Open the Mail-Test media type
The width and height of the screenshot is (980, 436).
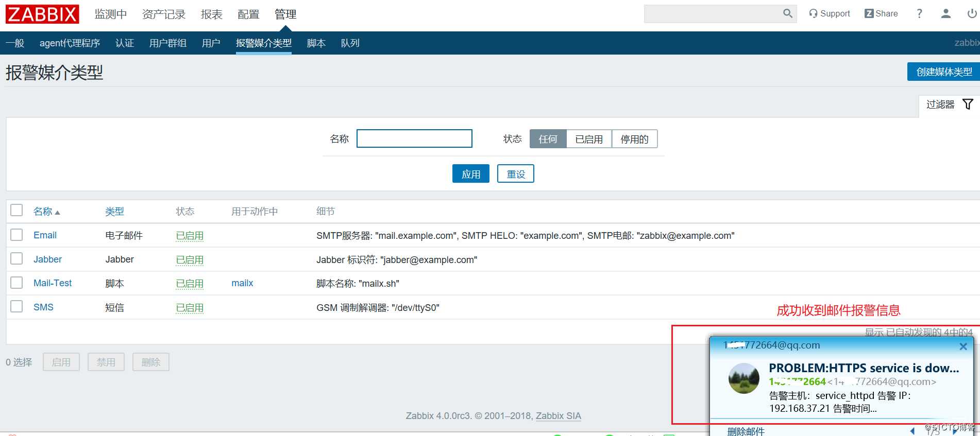click(x=53, y=283)
